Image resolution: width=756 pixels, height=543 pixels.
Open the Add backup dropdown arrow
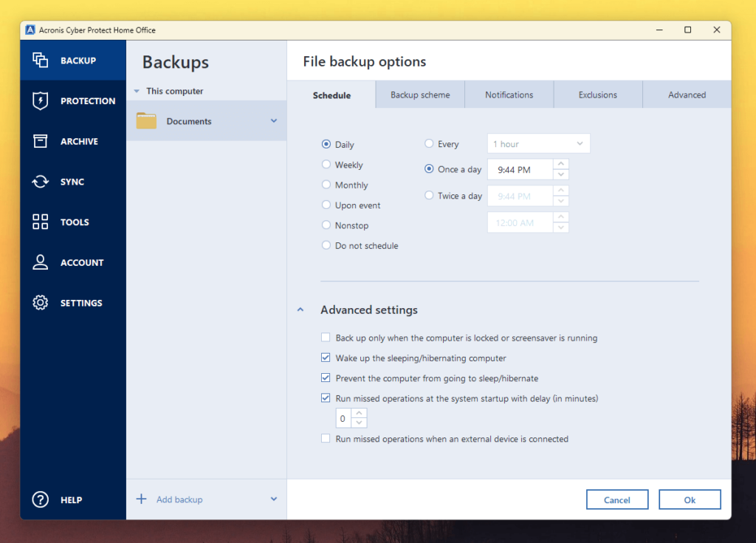coord(274,499)
